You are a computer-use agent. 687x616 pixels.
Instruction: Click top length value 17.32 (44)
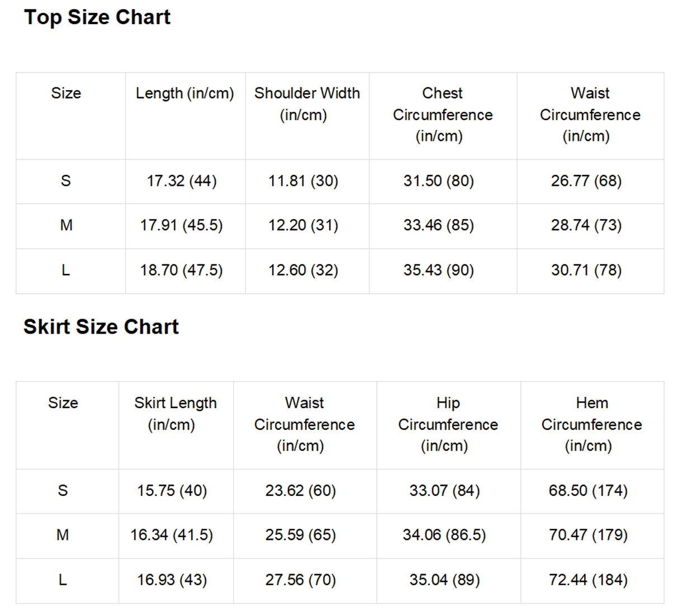182,181
